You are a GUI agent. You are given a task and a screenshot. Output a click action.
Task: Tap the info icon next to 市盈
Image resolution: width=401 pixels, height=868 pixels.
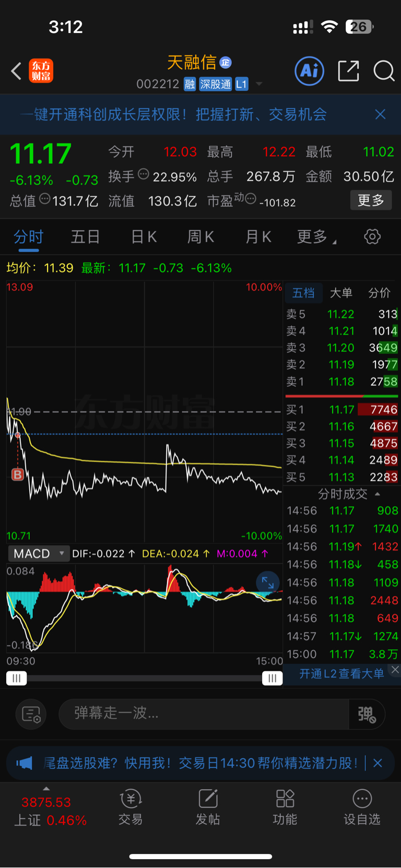[251, 199]
